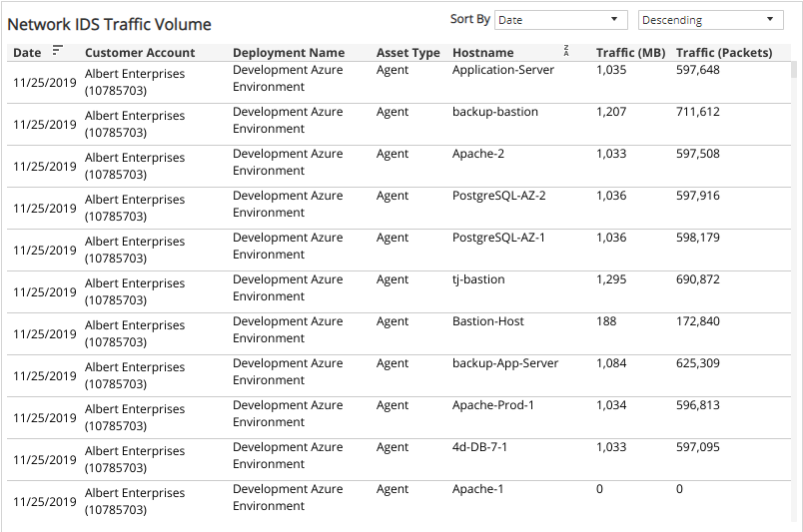Click the Deployment Name column header
803x532 pixels.
[x=289, y=53]
